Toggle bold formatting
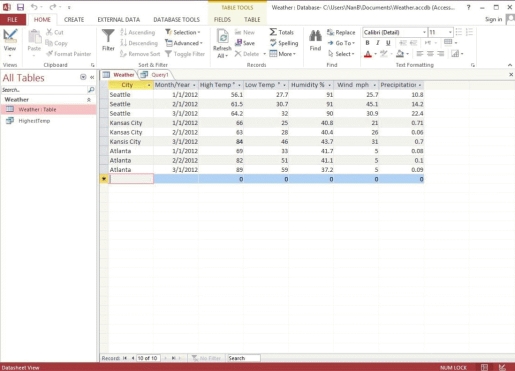Screen dimensions: 515x371 pos(367,43)
